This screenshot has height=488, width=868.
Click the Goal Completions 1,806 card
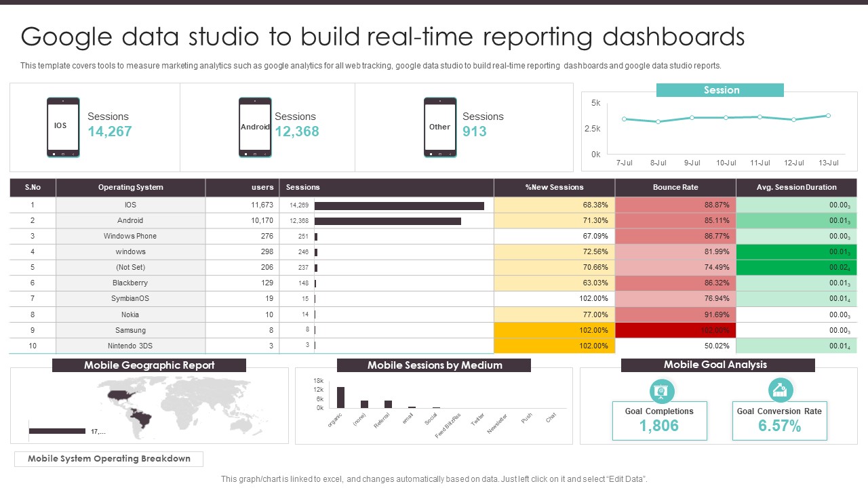tap(659, 421)
